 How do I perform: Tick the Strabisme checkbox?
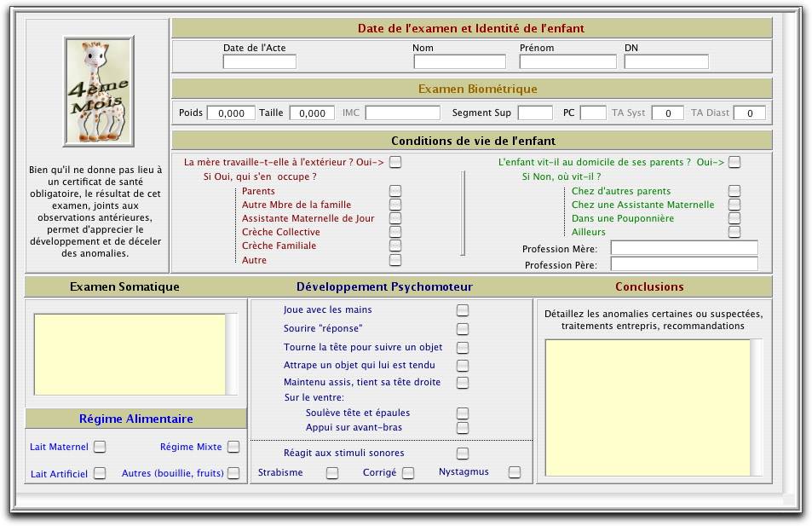332,473
